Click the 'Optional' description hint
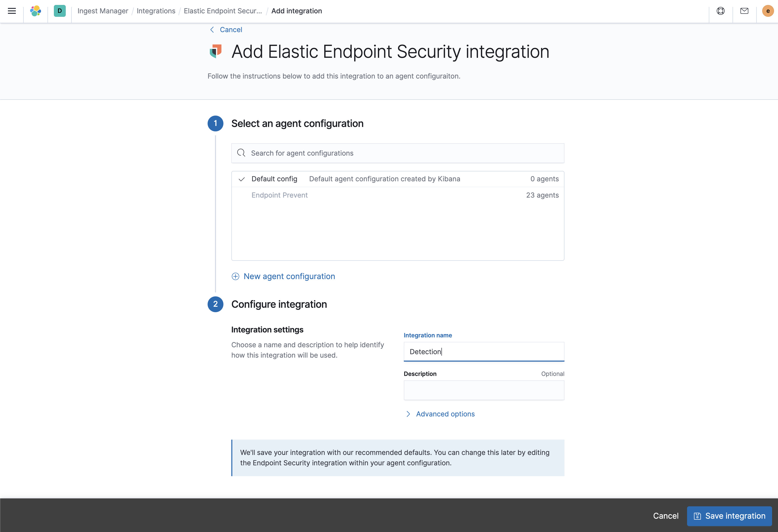 553,374
